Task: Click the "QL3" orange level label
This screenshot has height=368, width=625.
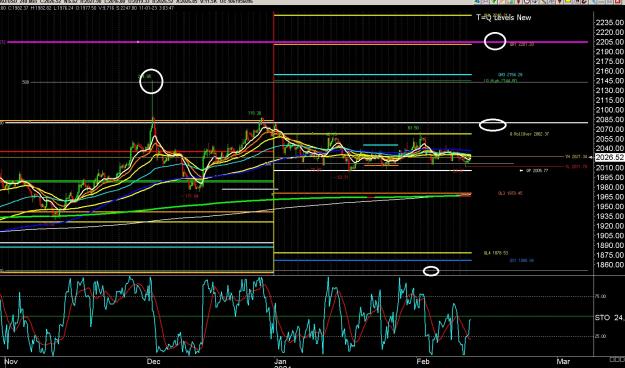Action: [510, 193]
